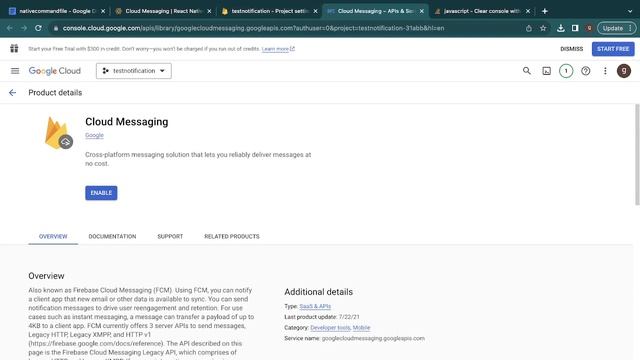
Task: Open the three-dot settings menu in console header
Action: tap(605, 71)
